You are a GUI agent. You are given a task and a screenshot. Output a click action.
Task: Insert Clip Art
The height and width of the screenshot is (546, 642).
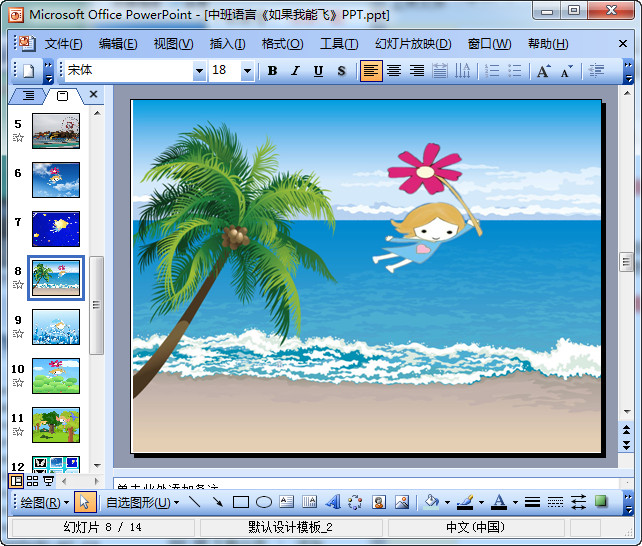379,502
